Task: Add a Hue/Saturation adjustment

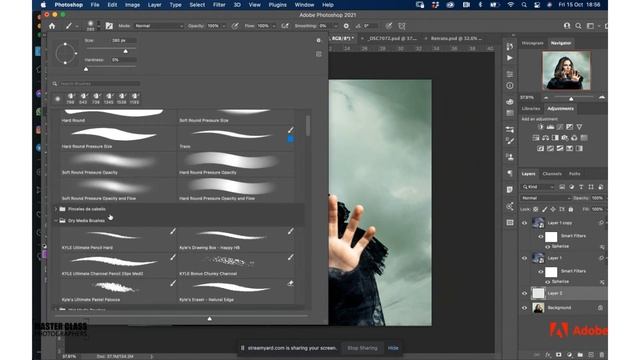Action: (536, 138)
